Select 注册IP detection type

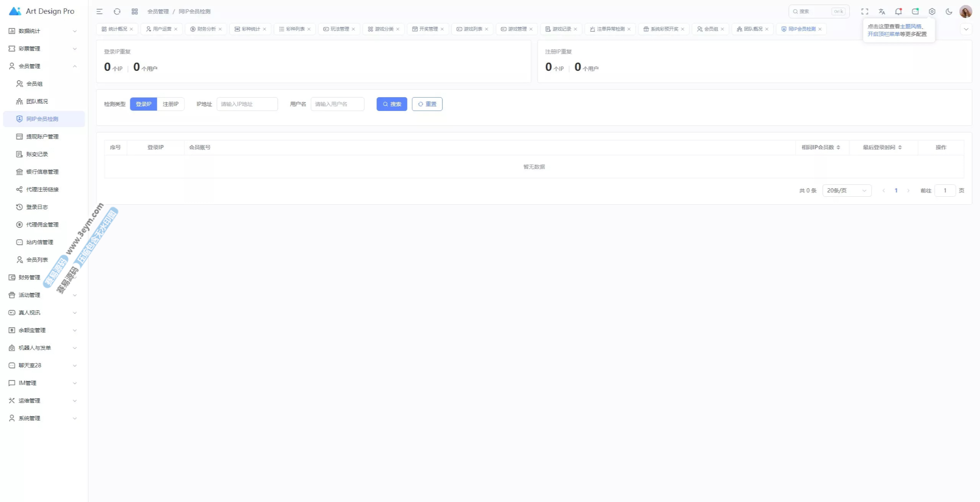coord(171,104)
